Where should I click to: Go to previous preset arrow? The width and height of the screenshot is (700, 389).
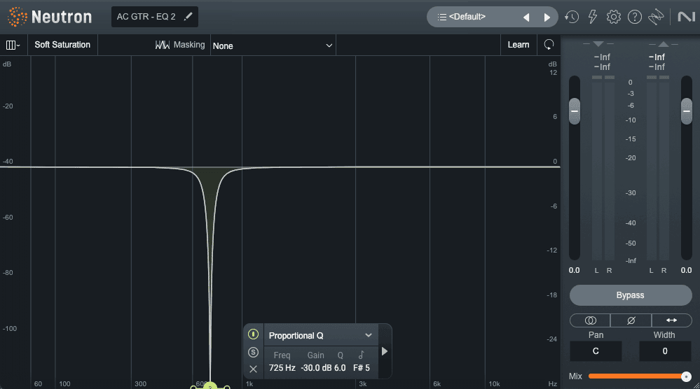pyautogui.click(x=526, y=17)
